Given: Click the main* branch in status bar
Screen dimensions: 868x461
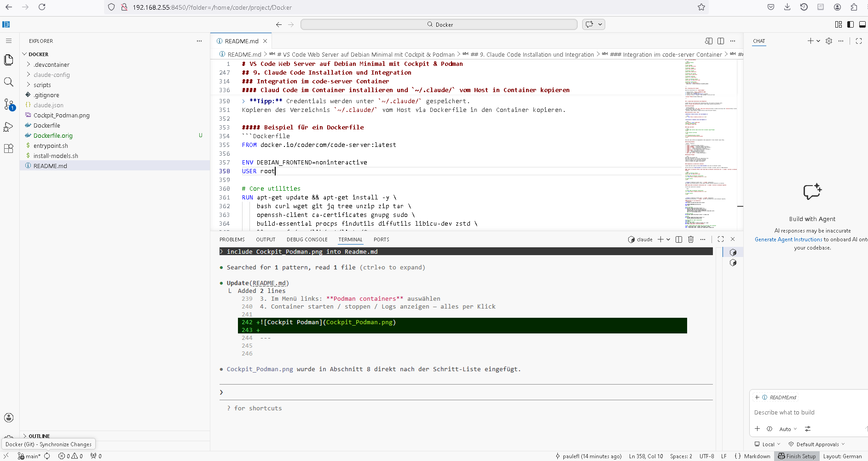Looking at the screenshot, I should (29, 456).
